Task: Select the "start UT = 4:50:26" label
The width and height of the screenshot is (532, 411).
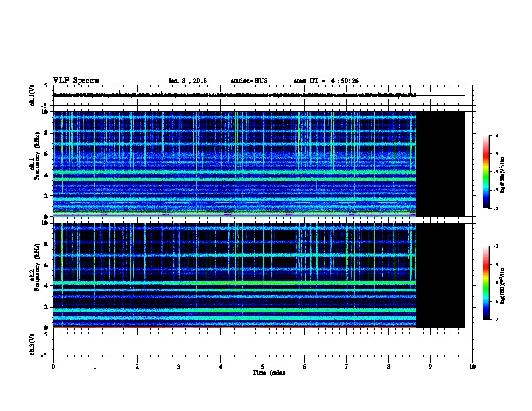Action: click(x=326, y=81)
